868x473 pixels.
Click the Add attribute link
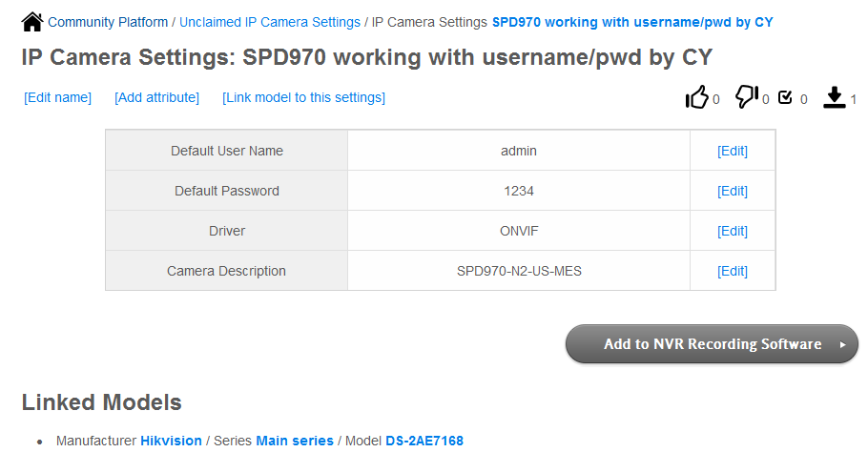(156, 97)
